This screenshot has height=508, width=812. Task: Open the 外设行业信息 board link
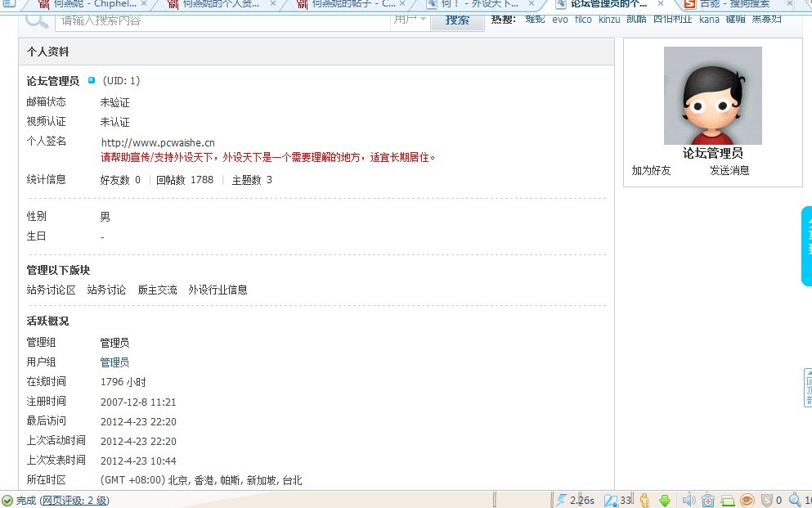218,290
